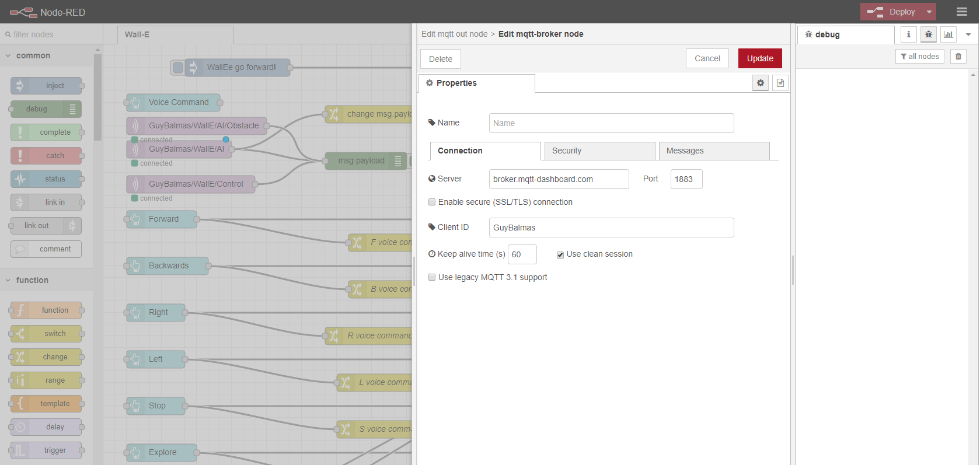Select the Explore button node
Screen dimensions: 980x465
162,453
